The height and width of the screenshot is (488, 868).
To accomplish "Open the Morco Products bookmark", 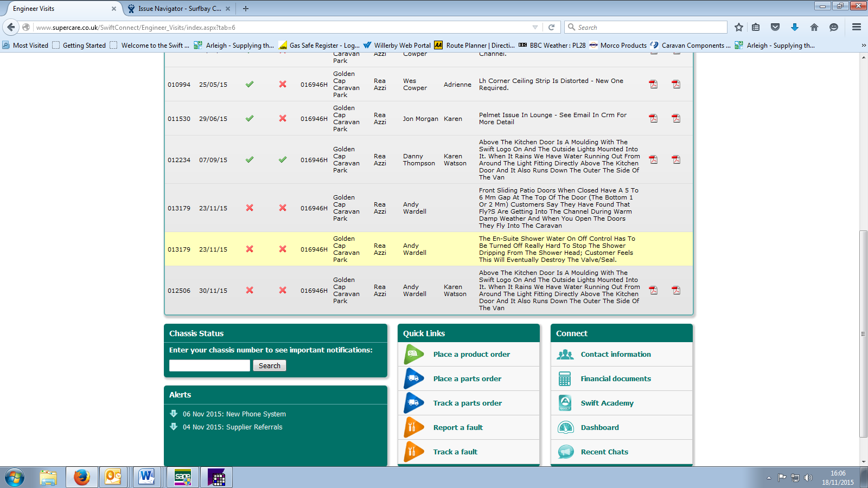I will coord(618,46).
